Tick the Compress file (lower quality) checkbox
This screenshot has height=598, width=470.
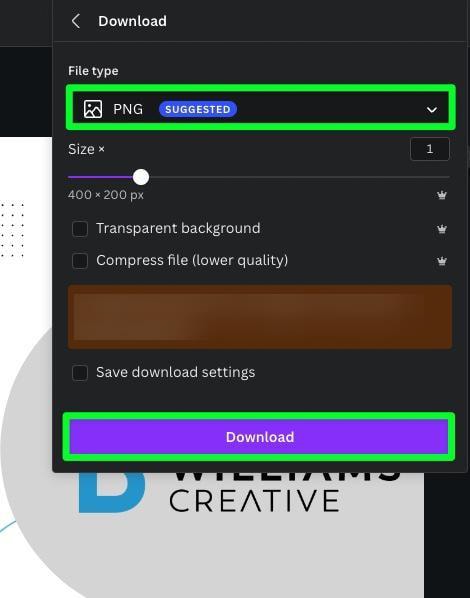80,261
